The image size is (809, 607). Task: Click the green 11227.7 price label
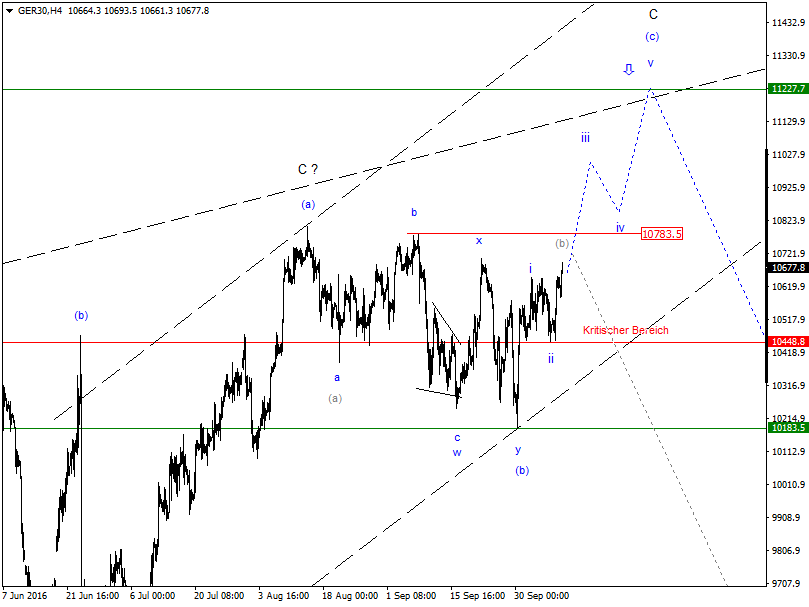[788, 89]
